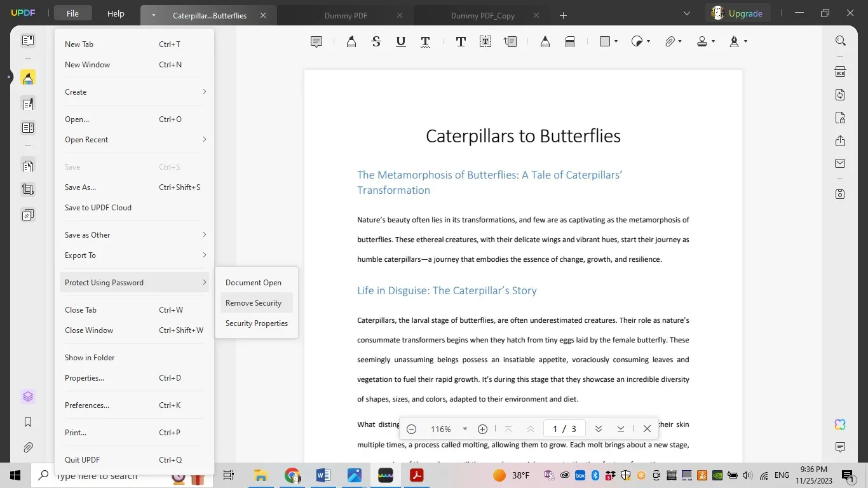This screenshot has height=488, width=868.
Task: Open the search magnifier icon
Action: point(840,41)
